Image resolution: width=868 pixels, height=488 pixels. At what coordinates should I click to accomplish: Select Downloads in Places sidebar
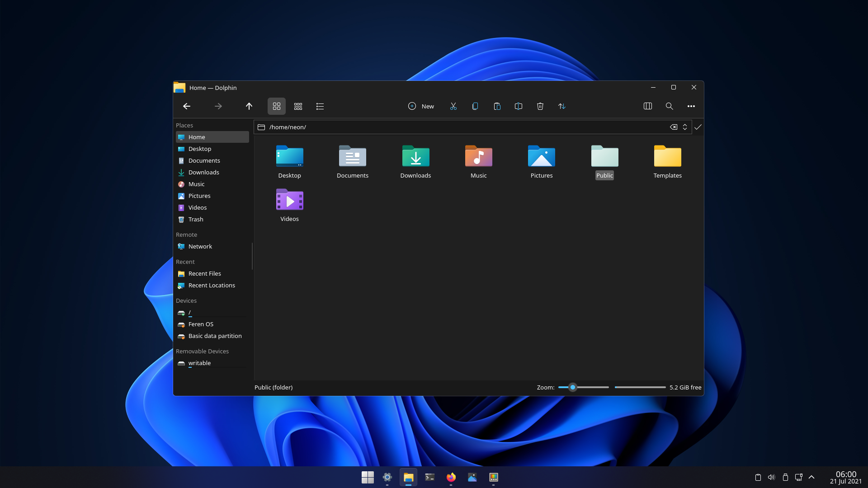[212, 172]
